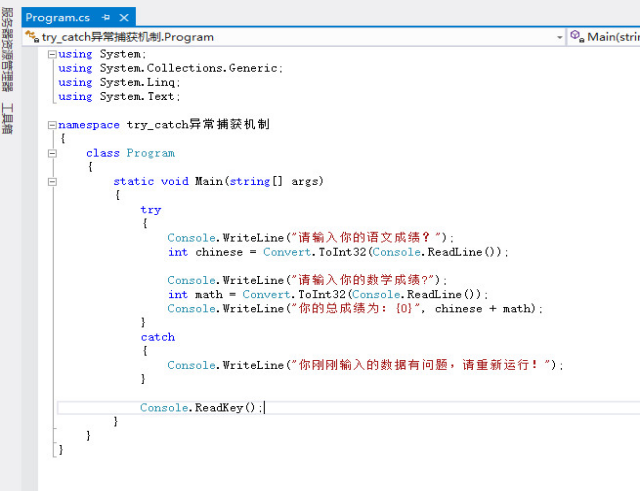The image size is (640, 491).
Task: Switch to the Program.cs tab
Action: [58, 18]
